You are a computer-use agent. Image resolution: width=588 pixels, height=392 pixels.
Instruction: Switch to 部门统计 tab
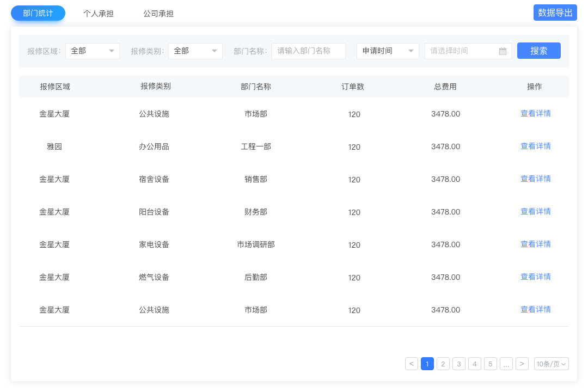pyautogui.click(x=38, y=14)
